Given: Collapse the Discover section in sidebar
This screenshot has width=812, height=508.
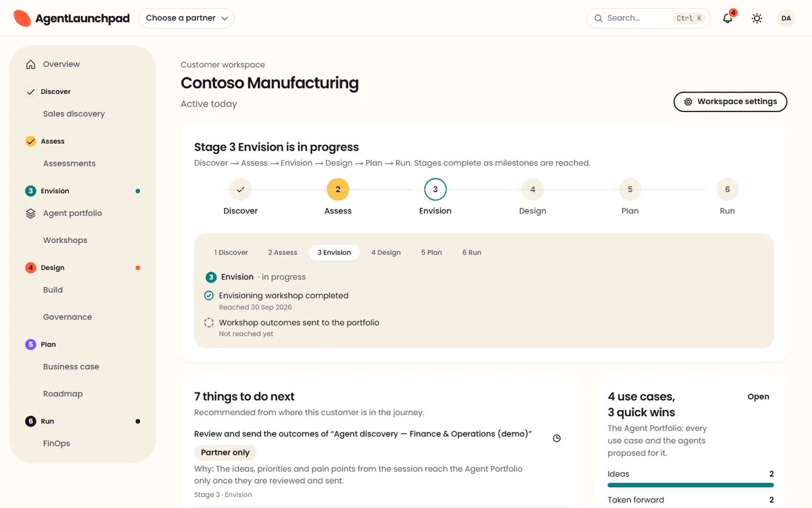Looking at the screenshot, I should point(83,91).
